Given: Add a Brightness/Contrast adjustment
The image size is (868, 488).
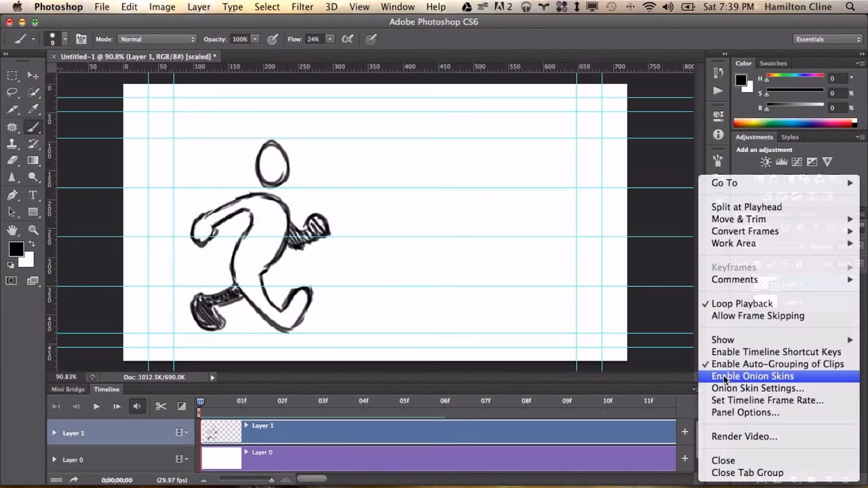Looking at the screenshot, I should coord(766,162).
